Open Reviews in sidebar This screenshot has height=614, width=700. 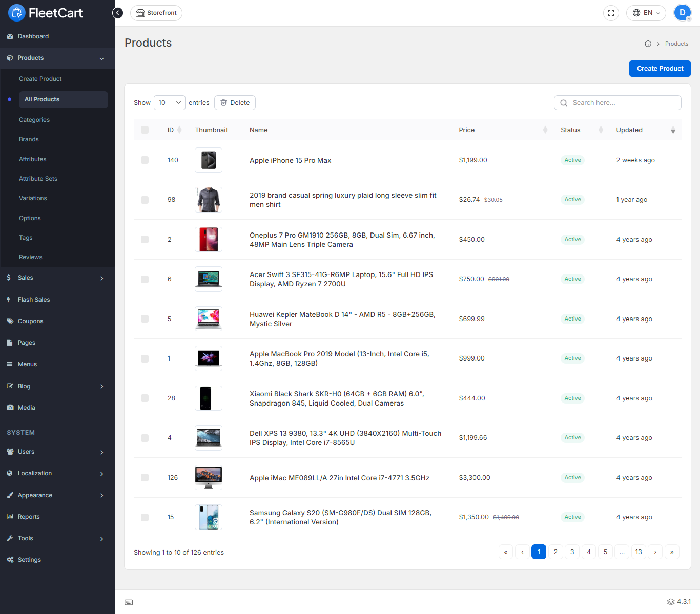coord(31,257)
